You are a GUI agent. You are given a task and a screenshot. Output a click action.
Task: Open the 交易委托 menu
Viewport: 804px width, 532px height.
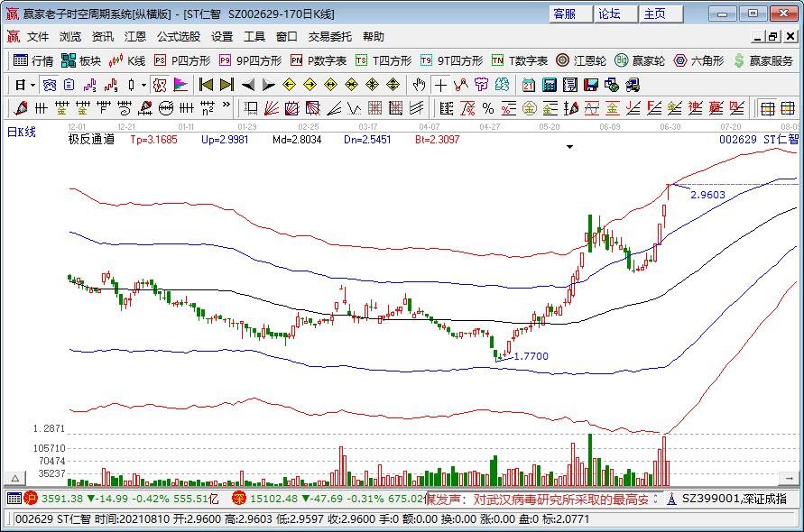[x=330, y=37]
